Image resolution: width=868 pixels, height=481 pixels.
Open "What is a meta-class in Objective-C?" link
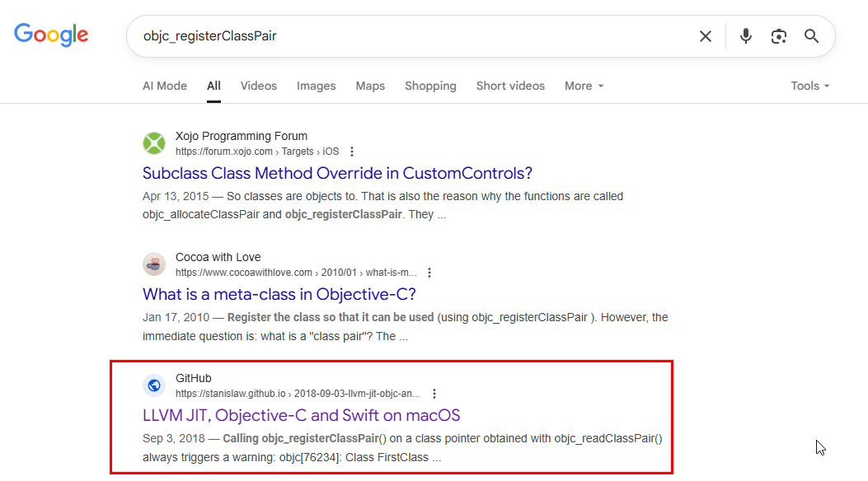pos(279,294)
